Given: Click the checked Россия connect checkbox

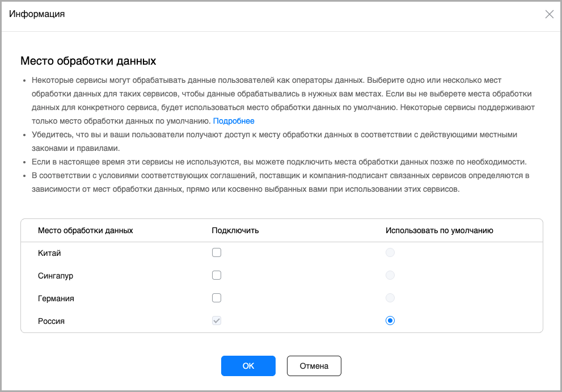Looking at the screenshot, I should click(216, 321).
